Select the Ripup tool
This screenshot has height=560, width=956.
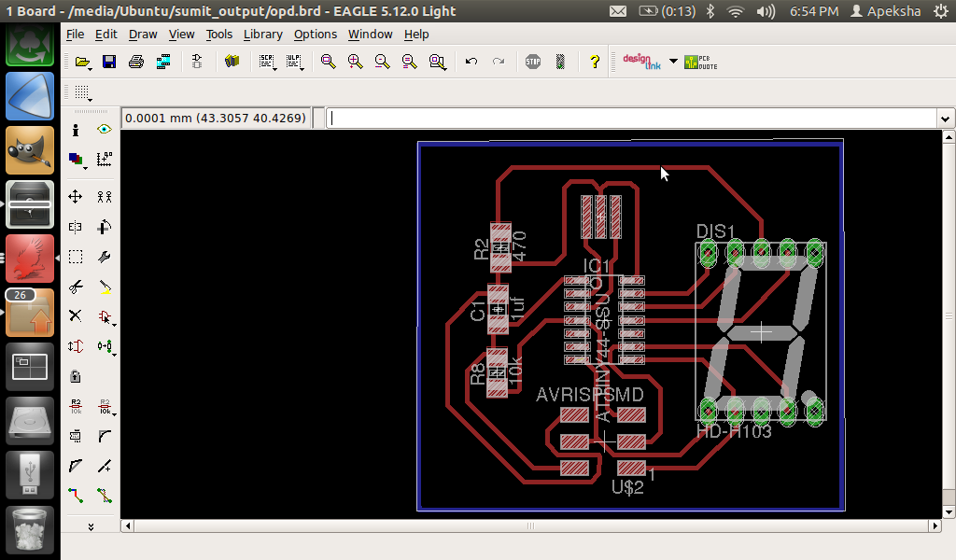tap(105, 496)
